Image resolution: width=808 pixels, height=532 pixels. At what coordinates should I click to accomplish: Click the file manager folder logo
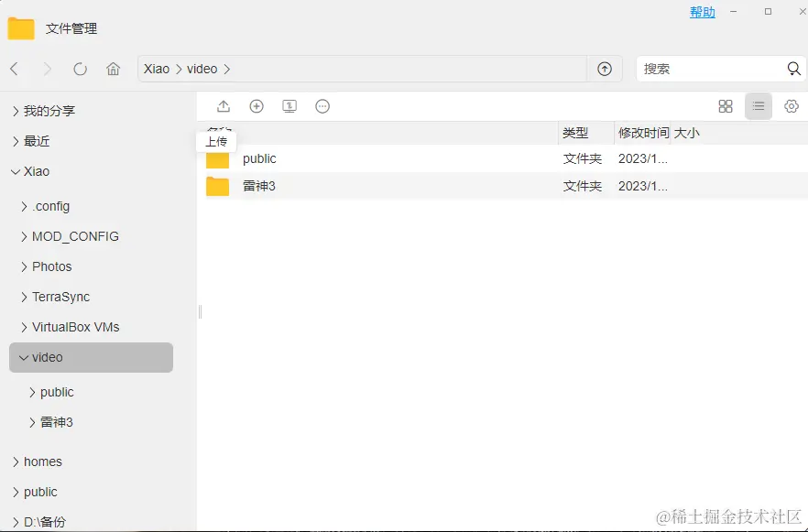(x=21, y=28)
